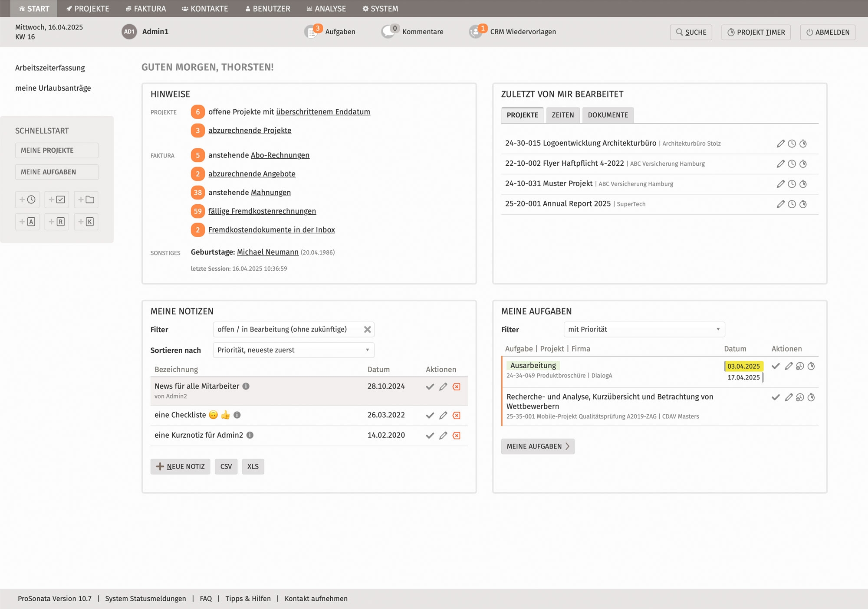
Task: Click the add project folder quickstart icon
Action: coord(86,200)
